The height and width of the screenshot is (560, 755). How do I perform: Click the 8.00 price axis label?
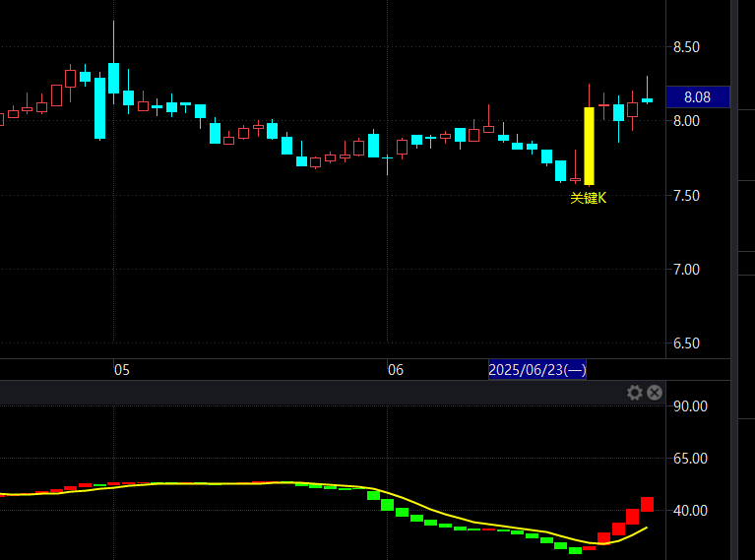[x=686, y=121]
